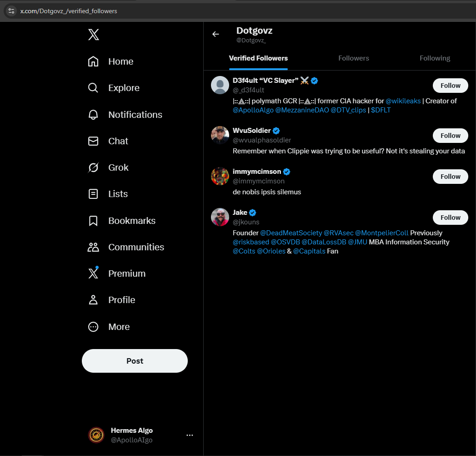Open Communities using the people icon
This screenshot has width=476, height=456.
[93, 247]
